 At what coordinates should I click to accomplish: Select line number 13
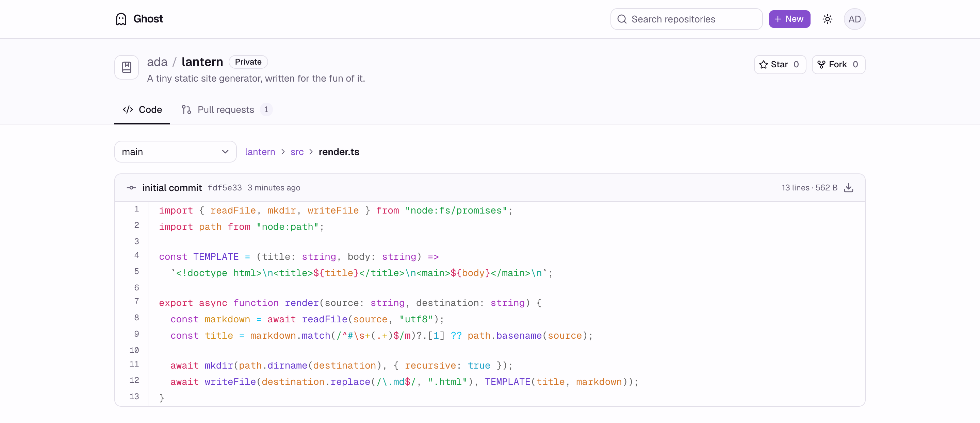[x=134, y=397]
